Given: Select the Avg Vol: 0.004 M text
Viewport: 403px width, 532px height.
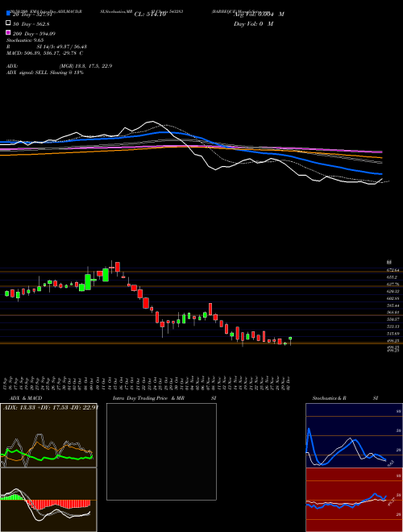Looking at the screenshot, I should coord(259,15).
